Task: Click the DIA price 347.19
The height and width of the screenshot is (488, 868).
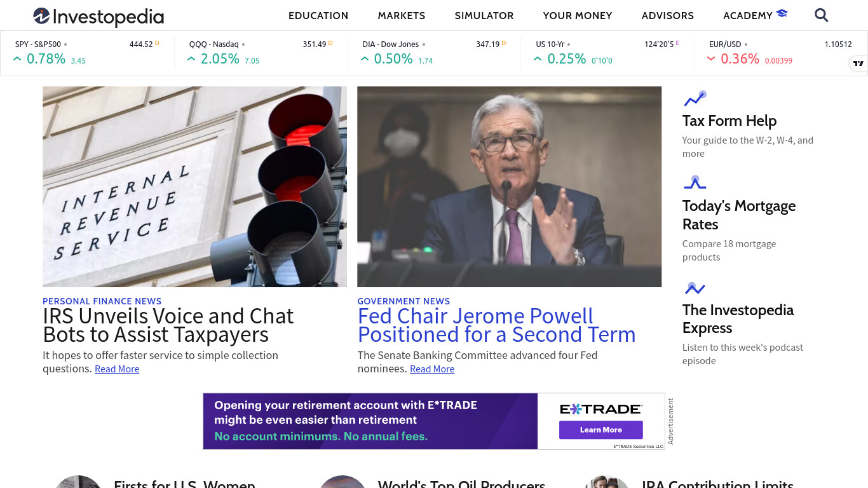Action: (488, 44)
